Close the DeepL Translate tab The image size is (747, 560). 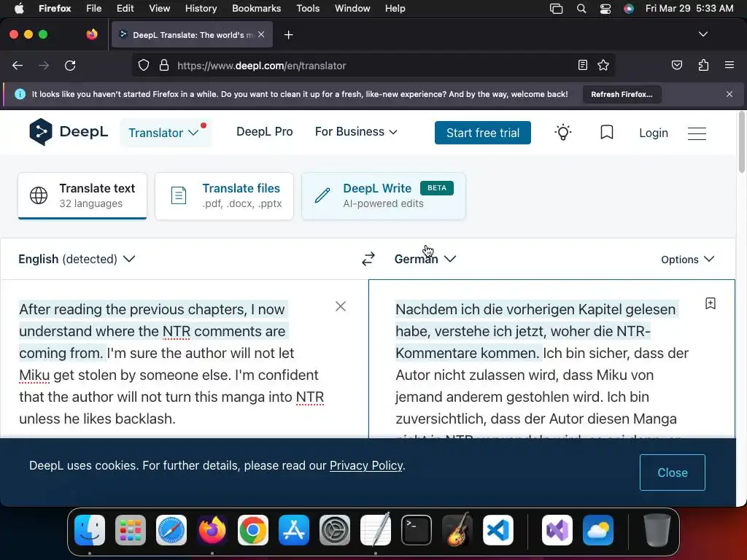261,34
